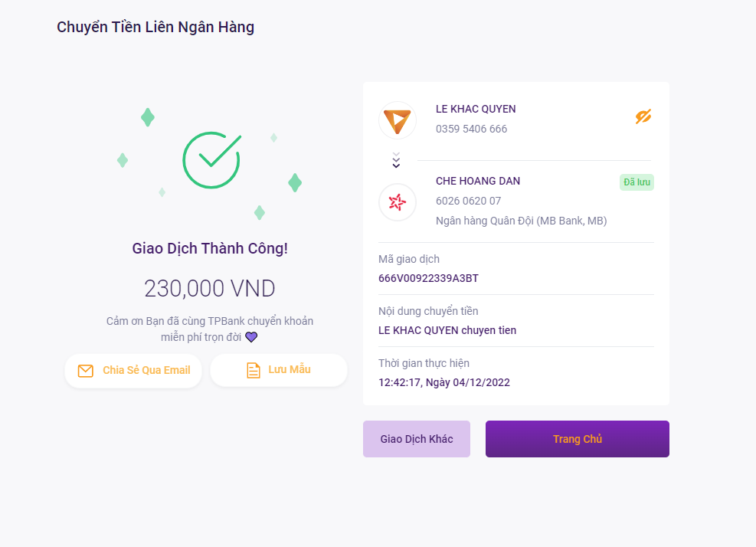
Task: Click sender name LE KHAC QUYEN
Action: tap(476, 109)
